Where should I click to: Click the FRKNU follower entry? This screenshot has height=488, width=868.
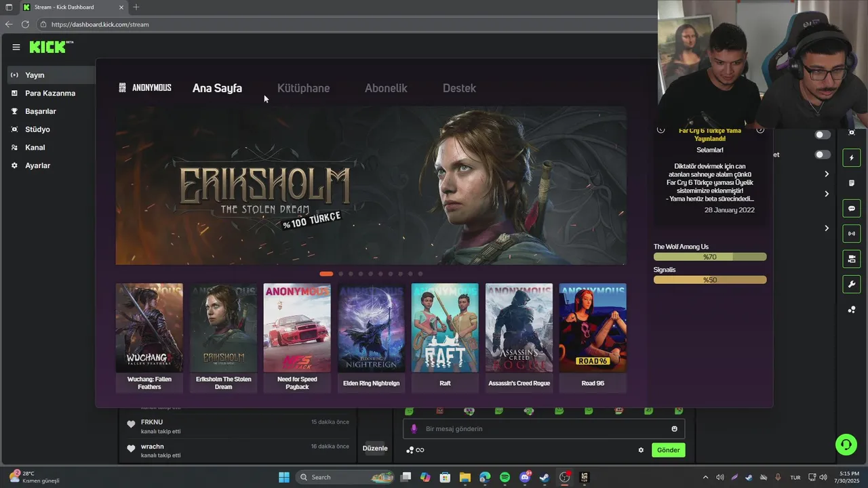[237, 426]
